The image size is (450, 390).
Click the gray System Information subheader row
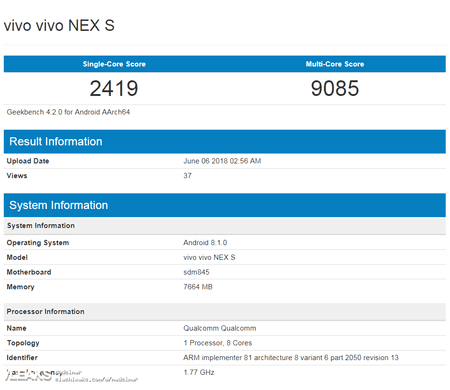pos(225,226)
